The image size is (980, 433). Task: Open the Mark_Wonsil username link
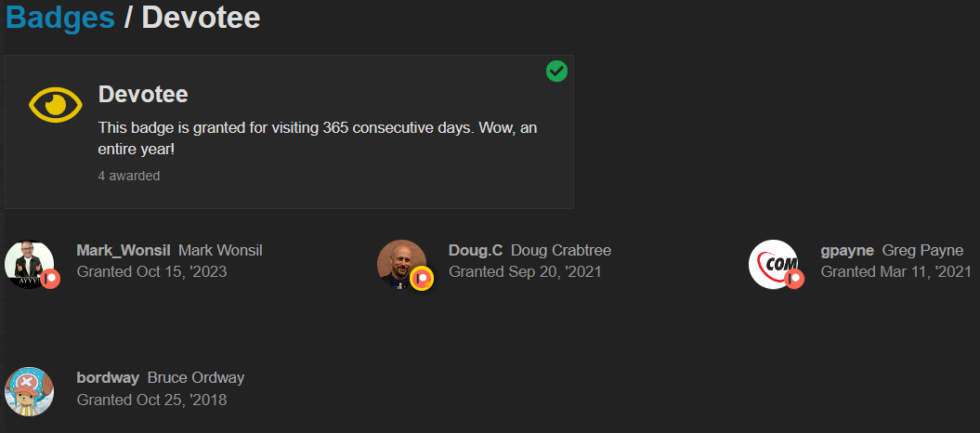123,250
